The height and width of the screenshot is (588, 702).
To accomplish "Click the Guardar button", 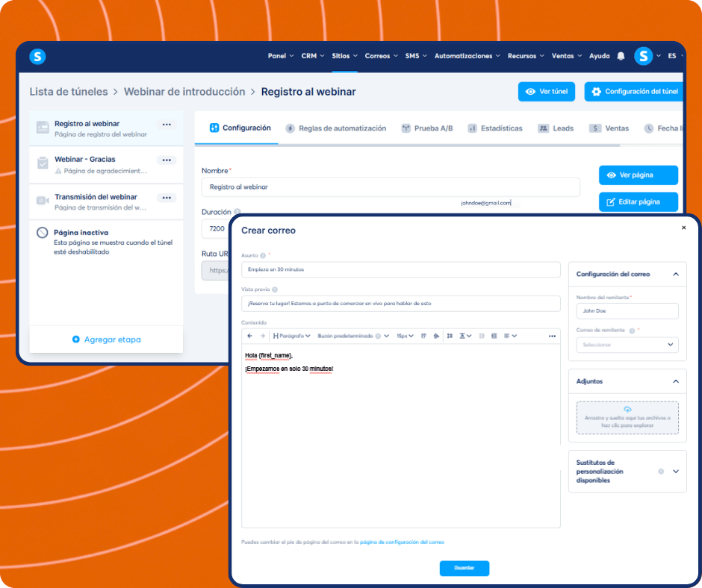I will [465, 568].
